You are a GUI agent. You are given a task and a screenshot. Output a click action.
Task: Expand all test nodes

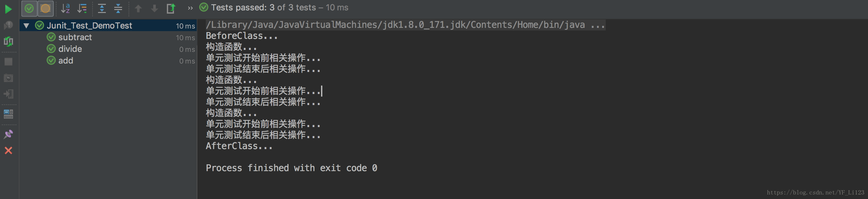(102, 8)
